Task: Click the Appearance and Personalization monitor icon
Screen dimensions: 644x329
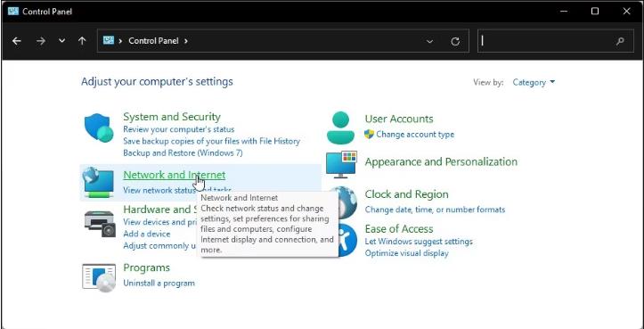Action: click(341, 164)
